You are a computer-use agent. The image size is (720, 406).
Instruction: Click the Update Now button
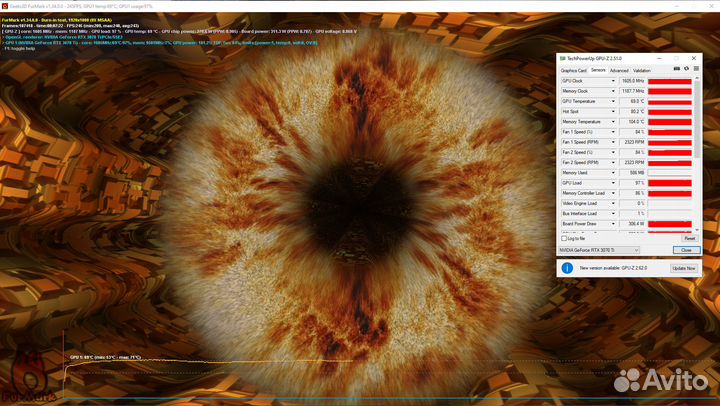coord(684,268)
